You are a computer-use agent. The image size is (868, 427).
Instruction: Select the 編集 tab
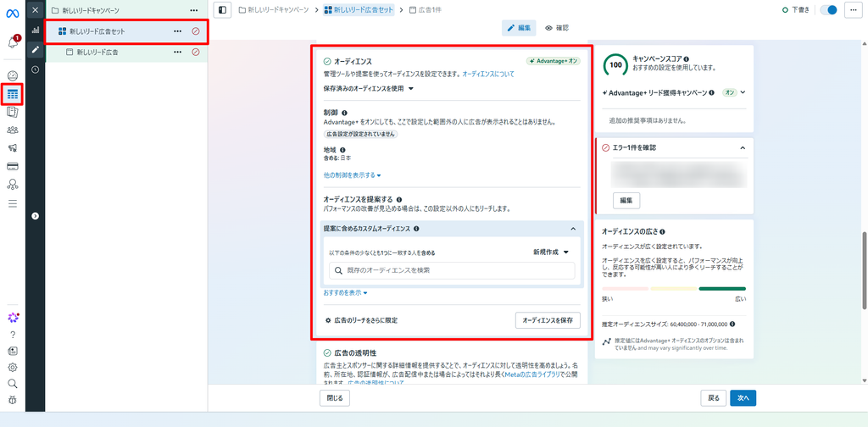[519, 28]
